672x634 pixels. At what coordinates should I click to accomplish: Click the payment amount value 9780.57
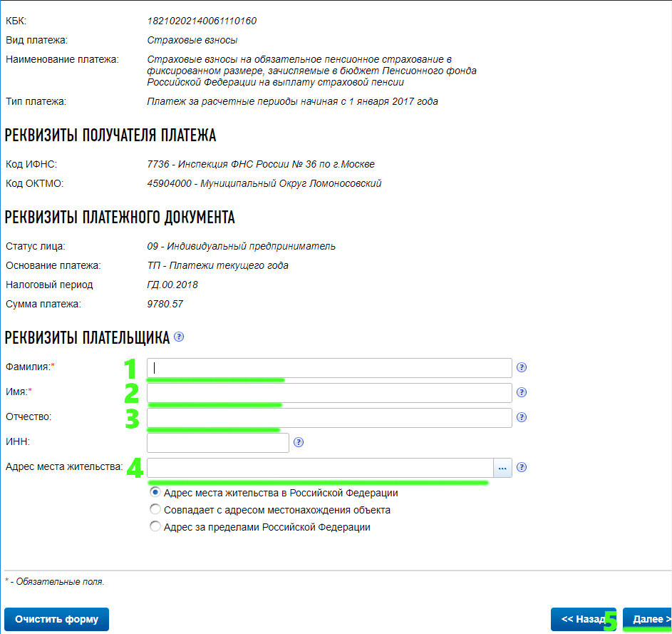point(165,304)
